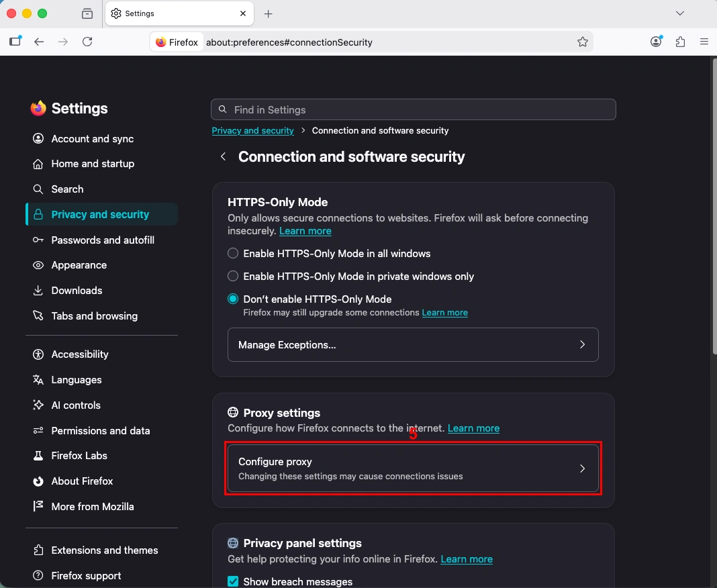Go to the Languages category
Image resolution: width=717 pixels, height=588 pixels.
click(x=101, y=379)
